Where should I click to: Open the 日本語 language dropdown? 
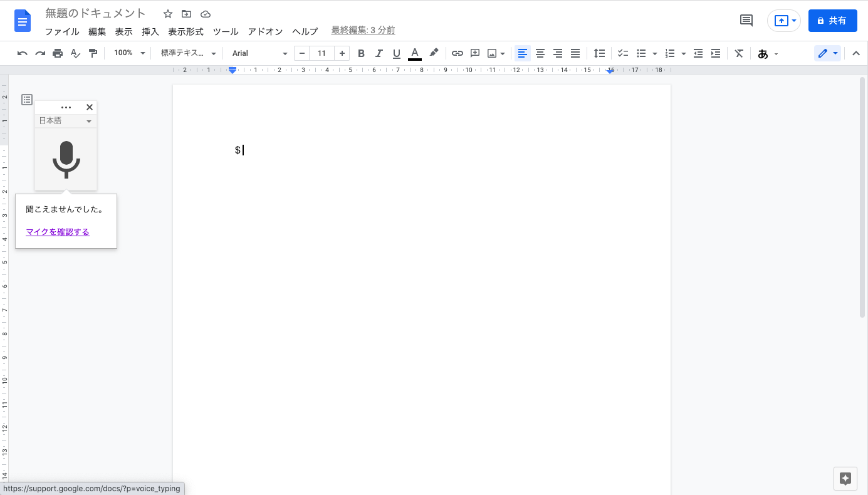(x=66, y=121)
